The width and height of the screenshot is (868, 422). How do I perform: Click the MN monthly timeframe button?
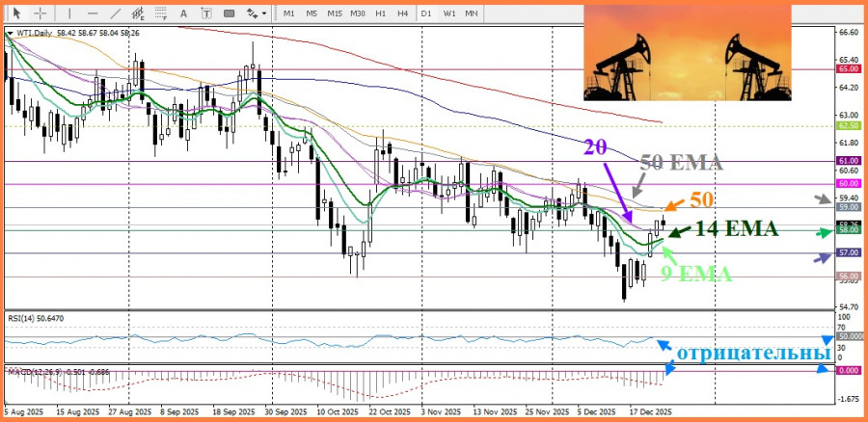[472, 13]
